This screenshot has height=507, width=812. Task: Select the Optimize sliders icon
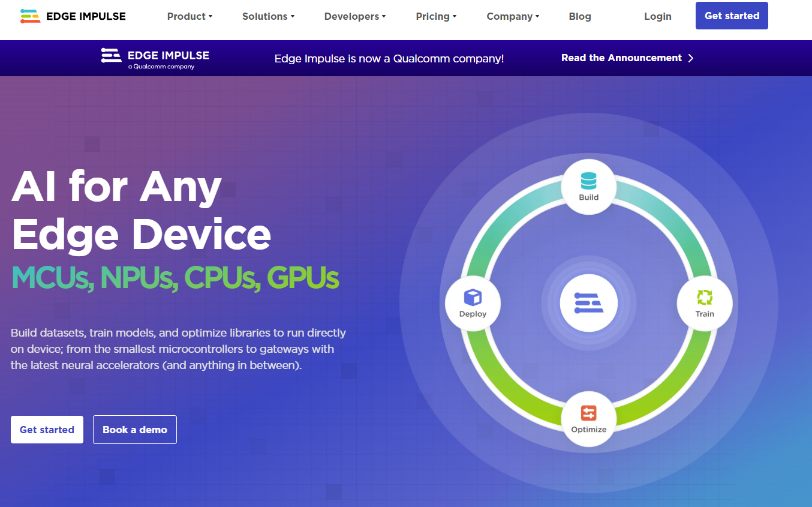[x=588, y=413]
